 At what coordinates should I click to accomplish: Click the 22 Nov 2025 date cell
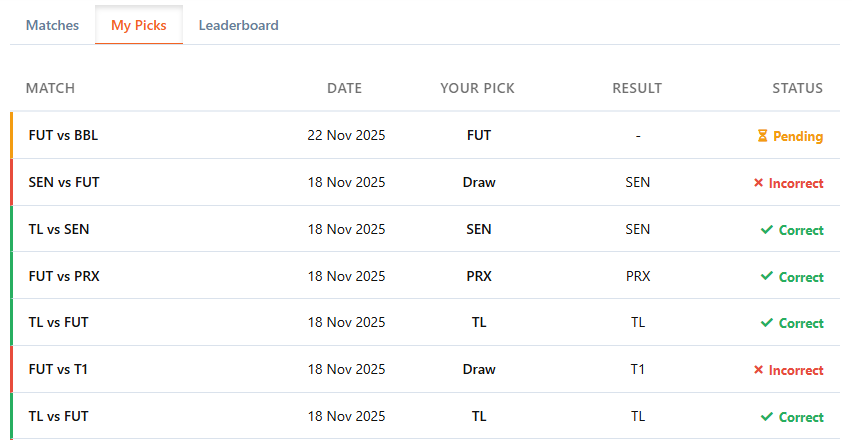(346, 135)
